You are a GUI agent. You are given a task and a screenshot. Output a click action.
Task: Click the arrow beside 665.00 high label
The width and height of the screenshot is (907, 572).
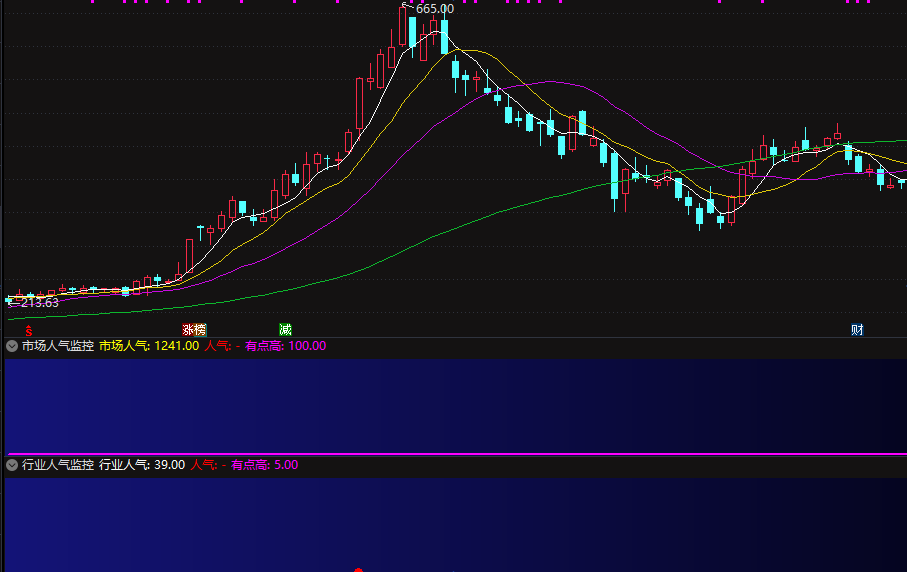tap(406, 6)
